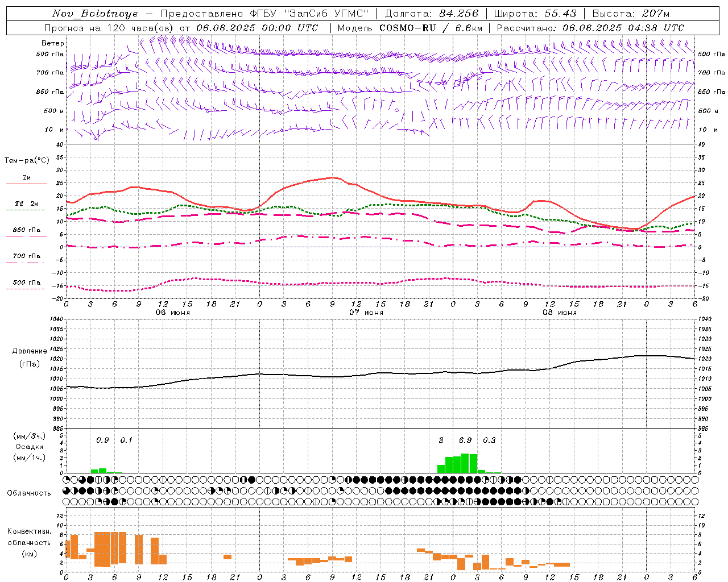This screenshot has width=728, height=582.
Task: Click the '850 гПа' temperature legend entry
Action: [x=27, y=230]
